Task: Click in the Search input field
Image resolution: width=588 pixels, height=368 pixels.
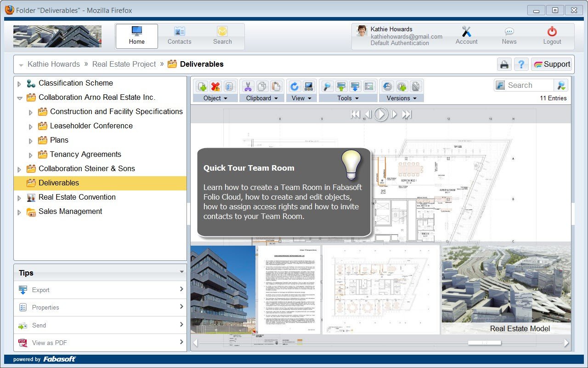Action: [x=529, y=85]
